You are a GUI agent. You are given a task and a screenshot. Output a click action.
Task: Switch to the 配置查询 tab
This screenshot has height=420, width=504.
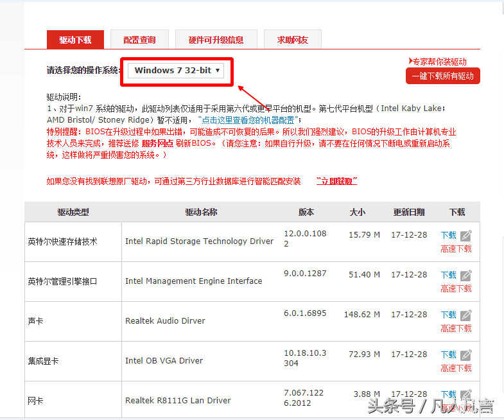[x=139, y=40]
